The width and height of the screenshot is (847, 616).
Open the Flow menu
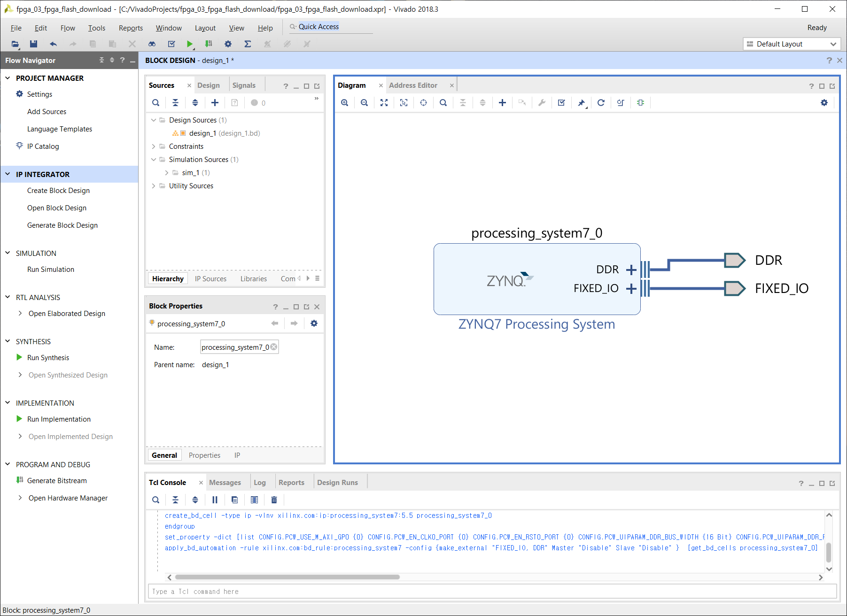pos(68,28)
